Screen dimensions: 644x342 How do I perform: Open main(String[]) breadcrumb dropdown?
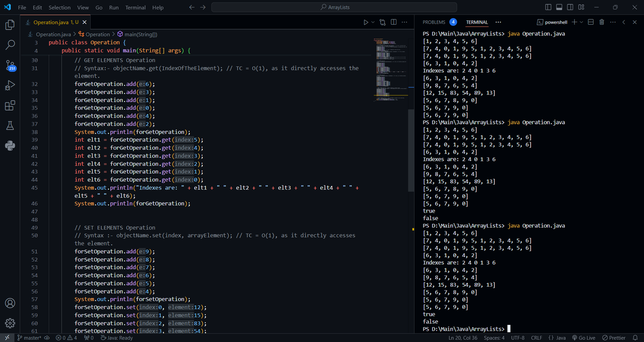(x=137, y=34)
